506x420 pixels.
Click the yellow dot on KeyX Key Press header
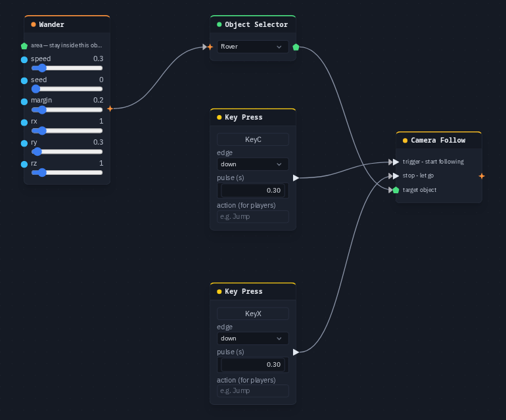[x=219, y=292]
